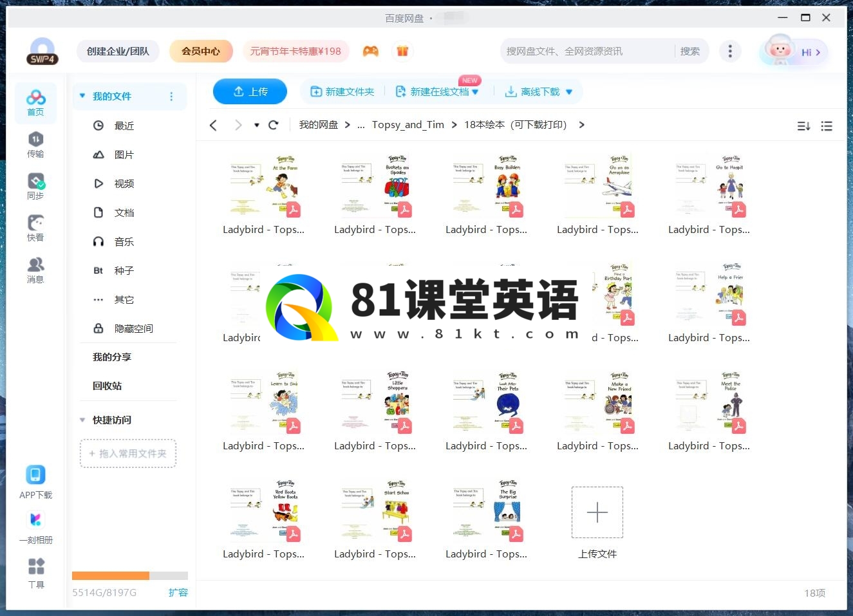The image size is (853, 616).
Task: Switch to list view icon
Action: (827, 126)
